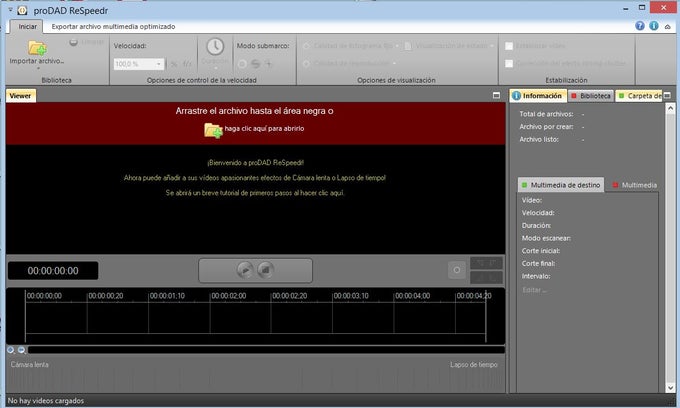The image size is (680, 408).
Task: Toggle the Visualización de estado checkbox
Action: click(x=408, y=46)
